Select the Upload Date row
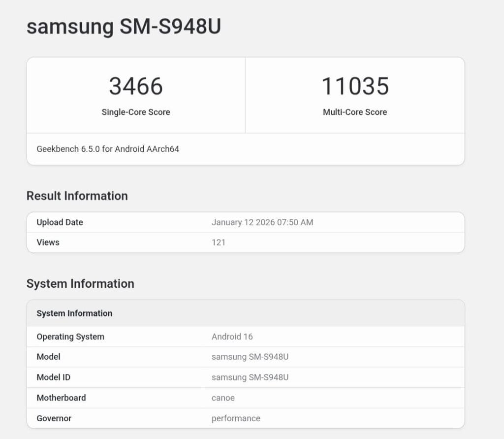Image resolution: width=504 pixels, height=439 pixels. (x=60, y=222)
